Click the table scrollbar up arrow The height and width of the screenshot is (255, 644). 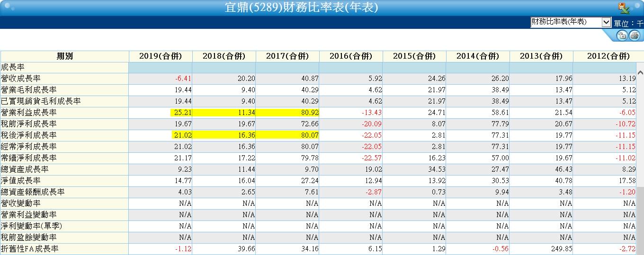(x=640, y=73)
